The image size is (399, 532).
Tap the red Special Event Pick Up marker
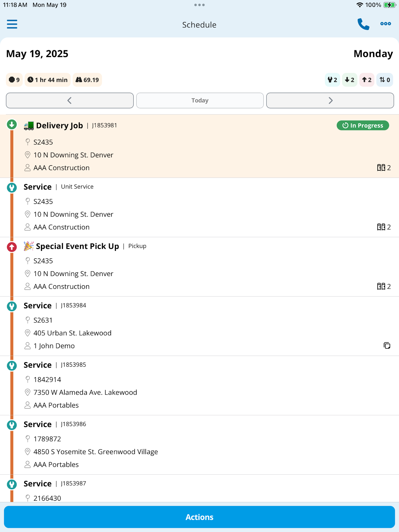[12, 247]
